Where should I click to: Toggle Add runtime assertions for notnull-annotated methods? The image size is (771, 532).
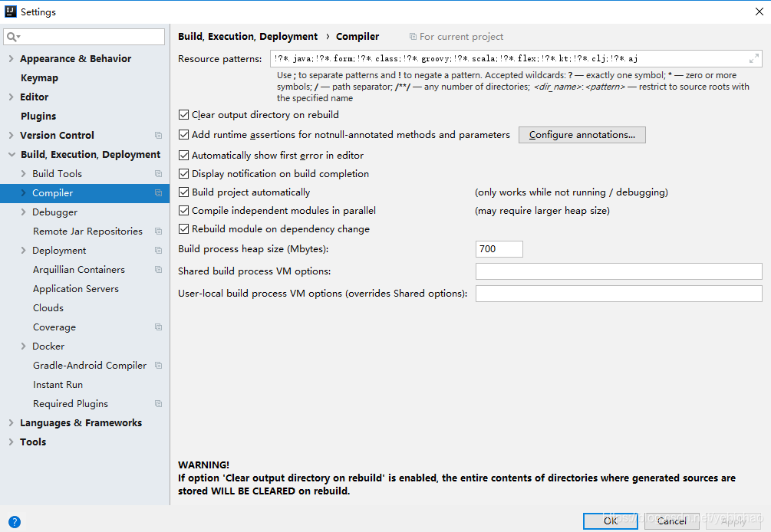point(184,135)
